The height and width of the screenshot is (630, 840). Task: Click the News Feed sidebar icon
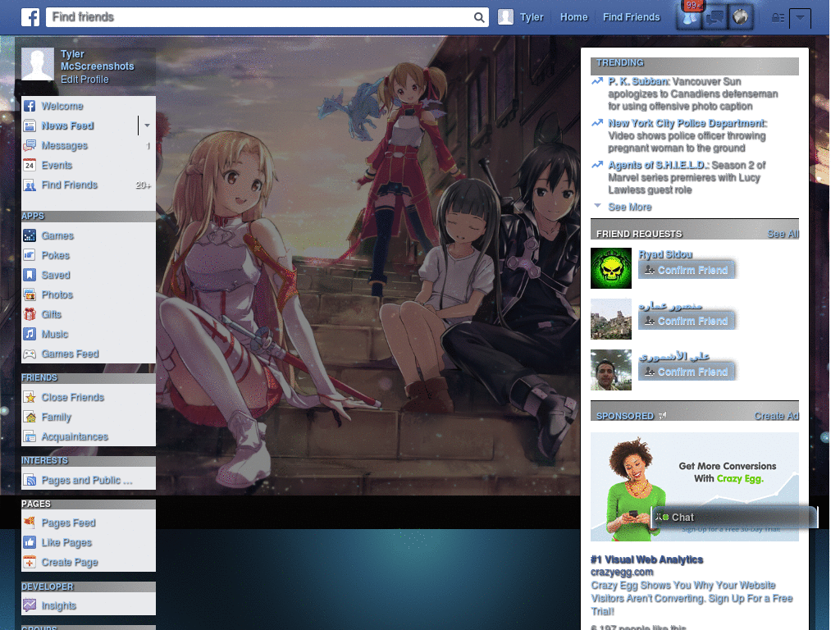30,126
